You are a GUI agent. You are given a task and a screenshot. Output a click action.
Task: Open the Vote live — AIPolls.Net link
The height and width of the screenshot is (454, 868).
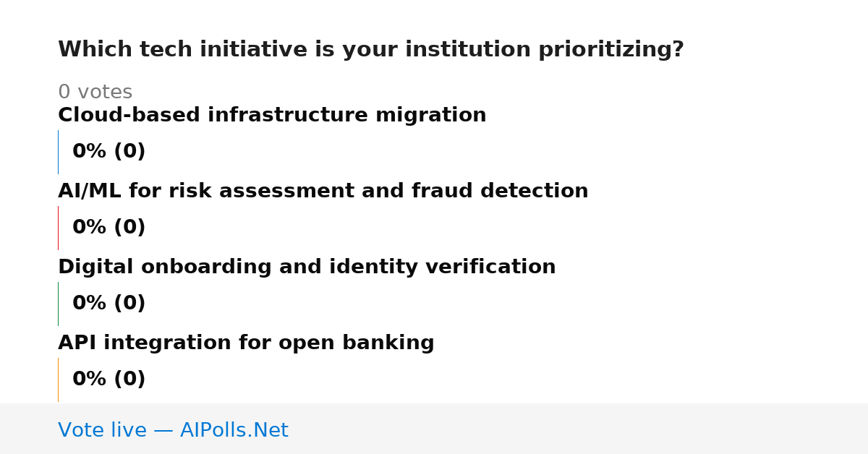click(x=173, y=431)
